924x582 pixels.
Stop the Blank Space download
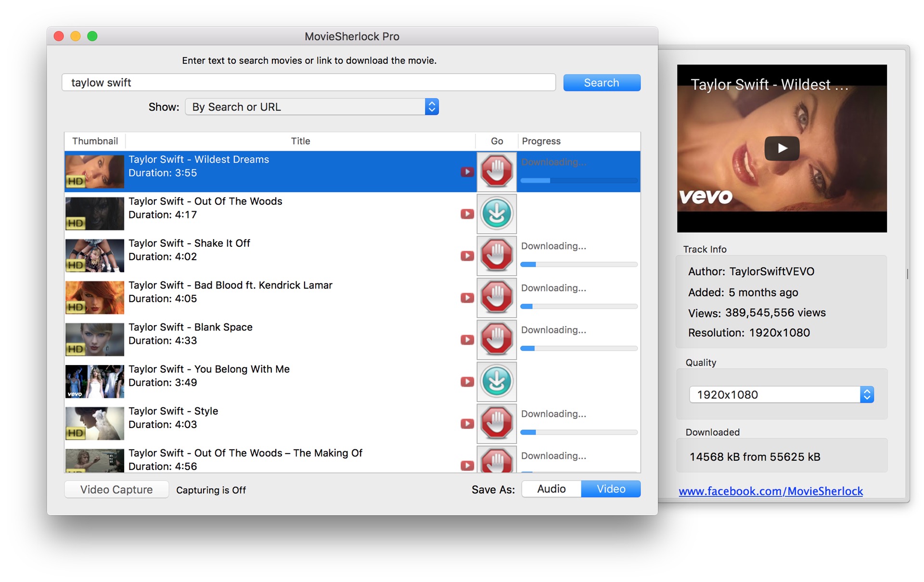click(497, 339)
